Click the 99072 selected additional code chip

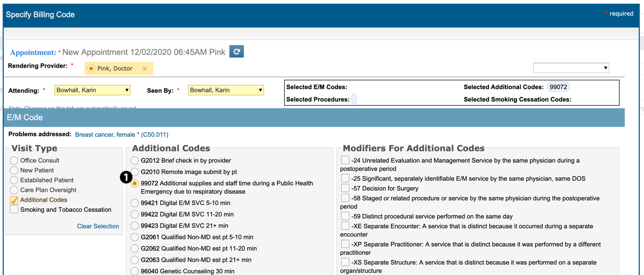558,87
